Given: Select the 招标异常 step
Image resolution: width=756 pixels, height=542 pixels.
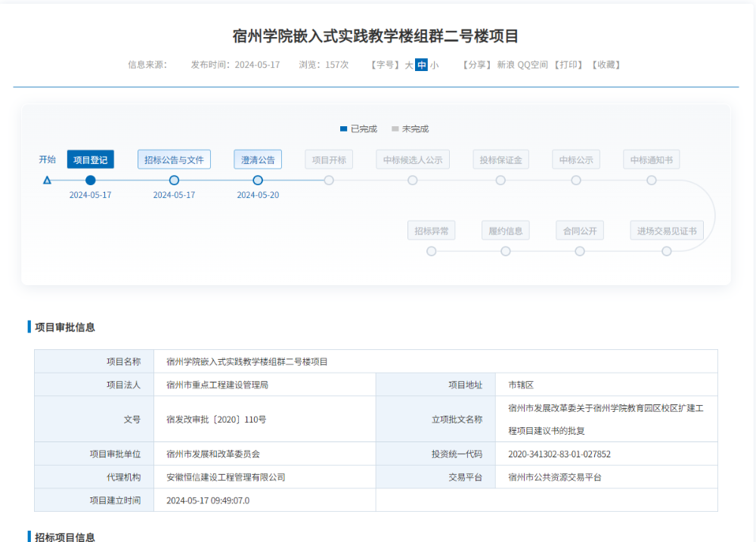Looking at the screenshot, I should coord(432,231).
